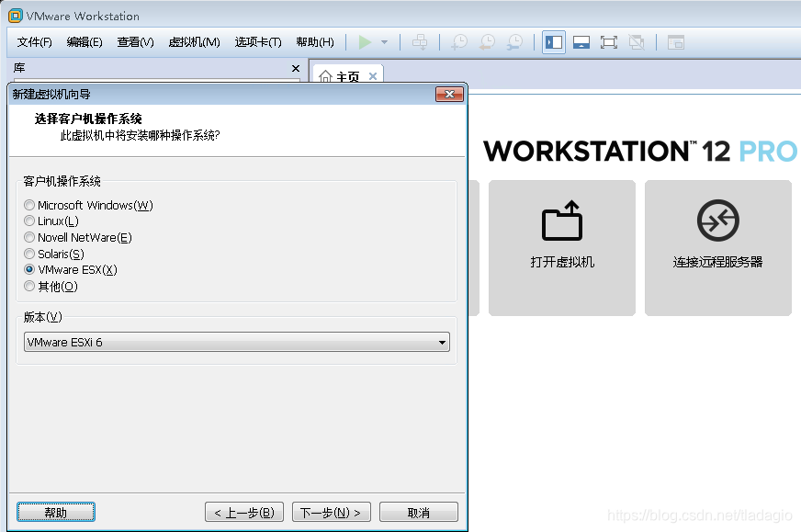This screenshot has width=801, height=532.
Task: Click the home icon on the 主页 tab
Action: [325, 76]
